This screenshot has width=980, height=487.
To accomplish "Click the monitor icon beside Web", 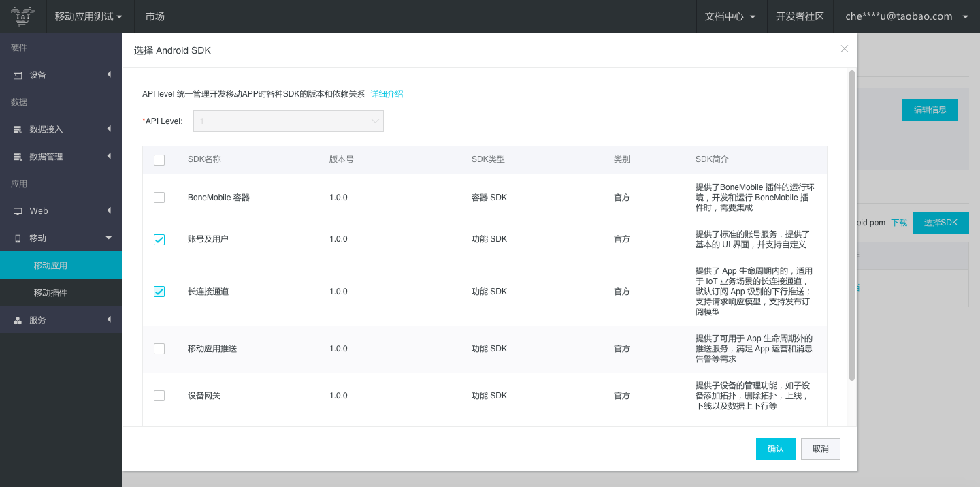I will pos(18,211).
